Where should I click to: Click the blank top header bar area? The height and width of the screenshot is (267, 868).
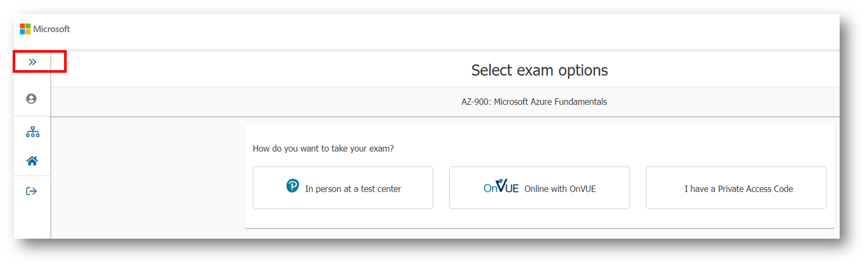(453, 30)
